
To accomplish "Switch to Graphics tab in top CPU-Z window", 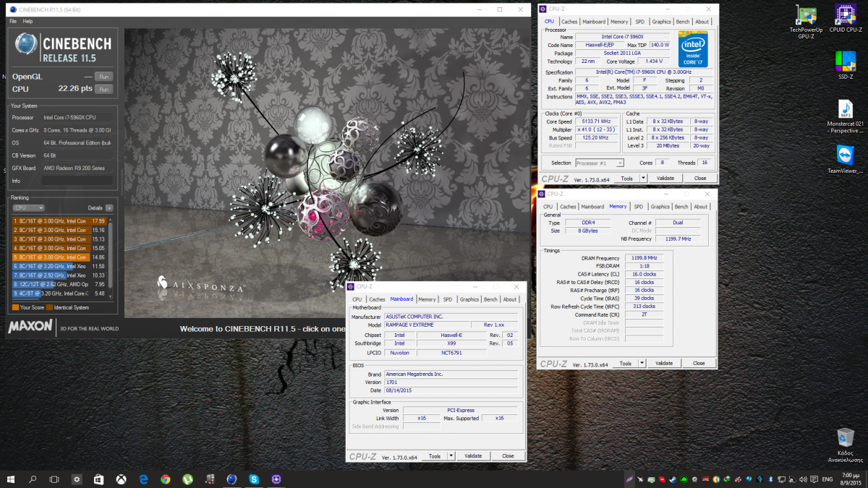I will pyautogui.click(x=662, y=22).
